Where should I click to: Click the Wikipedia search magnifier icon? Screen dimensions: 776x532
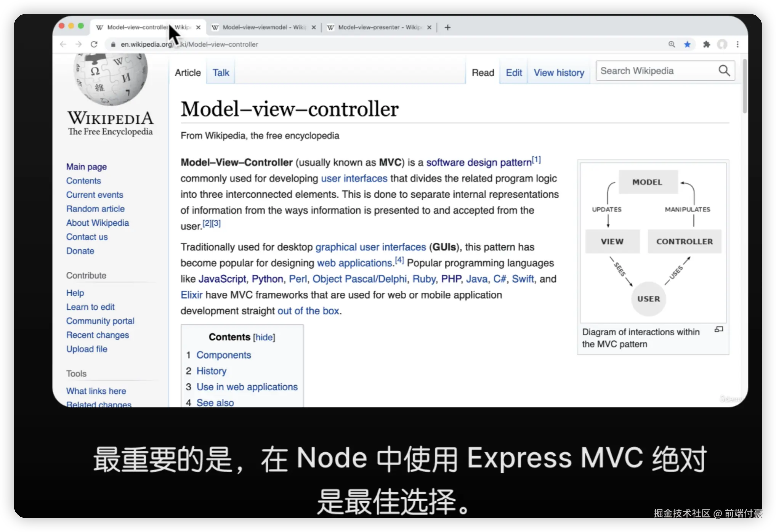point(724,71)
